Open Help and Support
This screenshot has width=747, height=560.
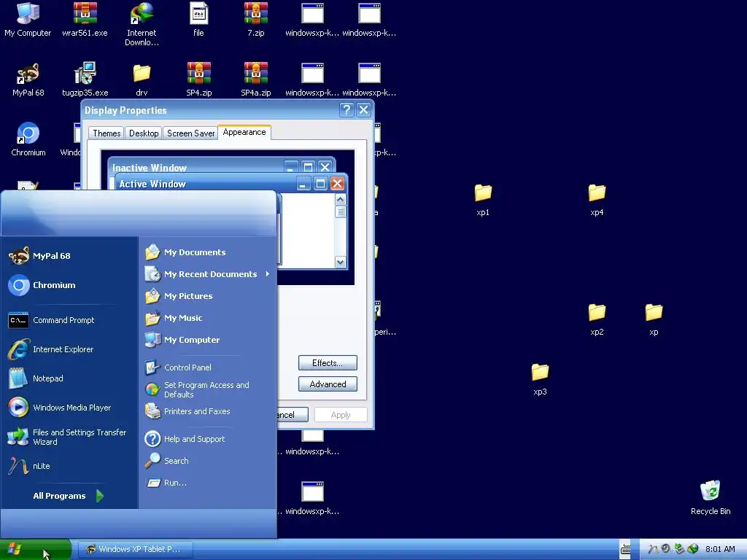[x=208, y=438]
